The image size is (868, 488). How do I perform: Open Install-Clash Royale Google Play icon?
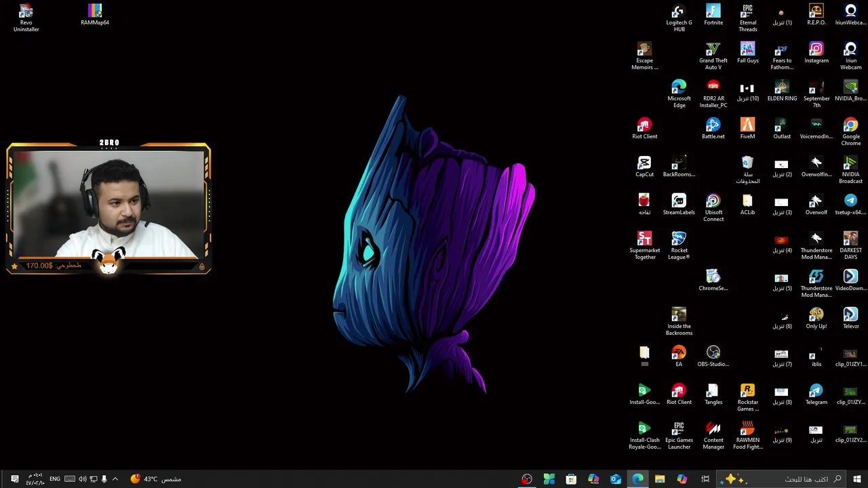[644, 436]
